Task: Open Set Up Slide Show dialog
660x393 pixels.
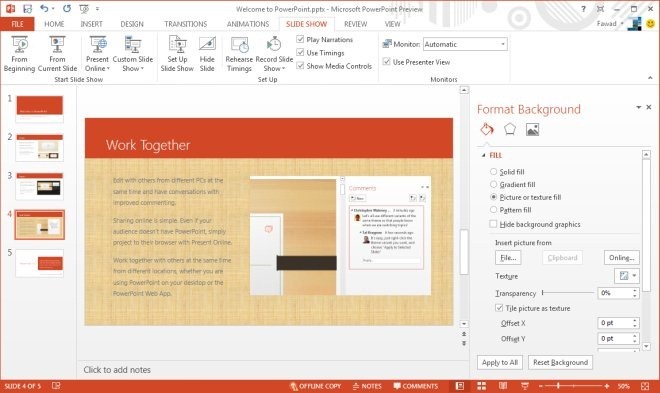Action: 177,54
